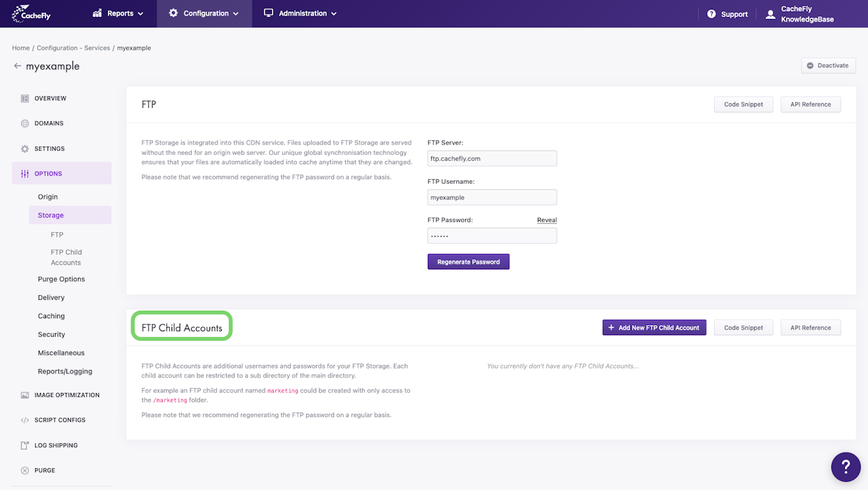Click the Image Optimization icon
The height and width of the screenshot is (490, 868).
(25, 395)
